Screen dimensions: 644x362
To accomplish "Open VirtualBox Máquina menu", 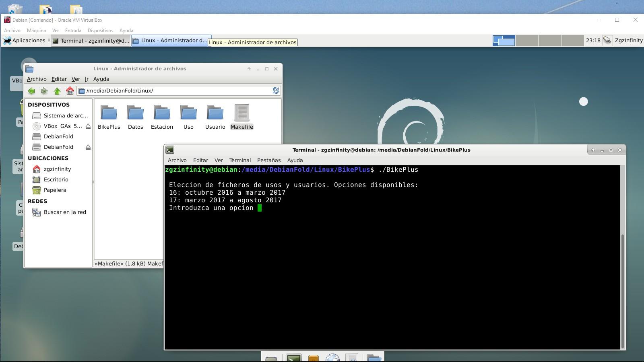I will [36, 31].
